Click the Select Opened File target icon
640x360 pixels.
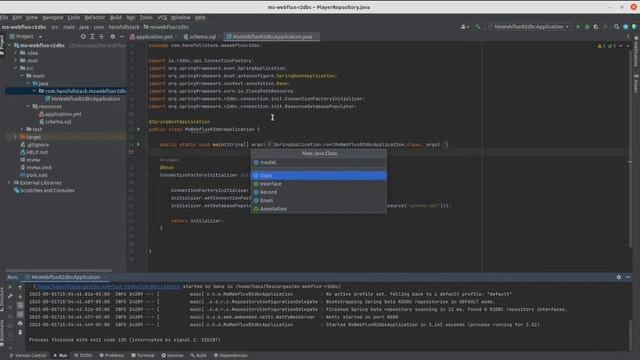click(x=83, y=36)
